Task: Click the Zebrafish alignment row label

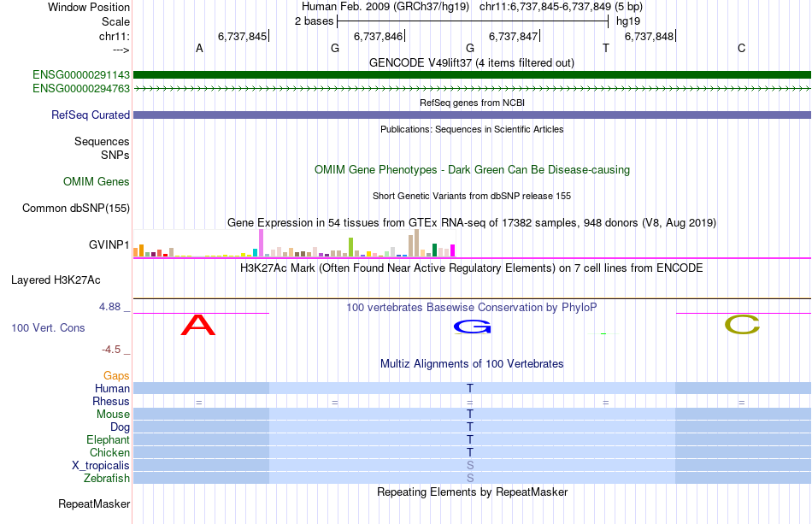Action: [107, 478]
